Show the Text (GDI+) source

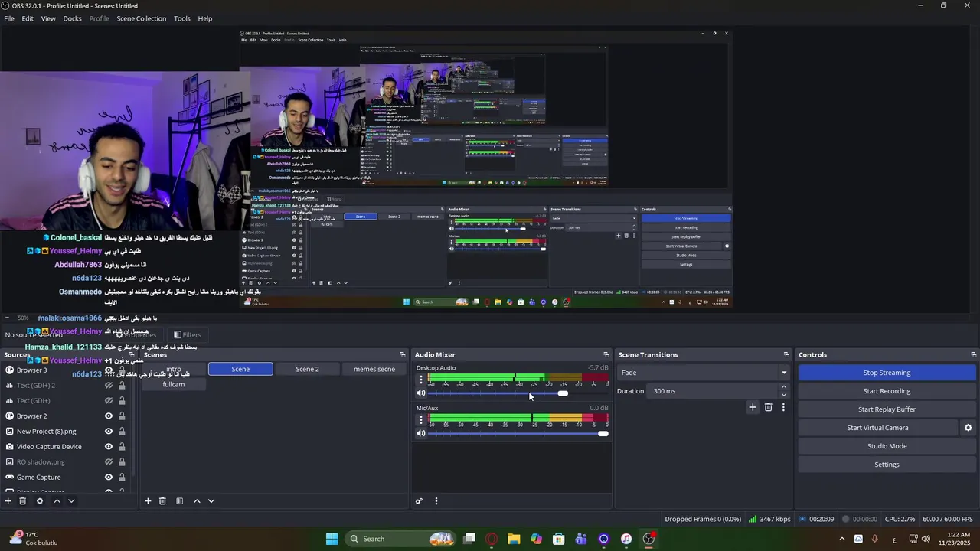109,401
